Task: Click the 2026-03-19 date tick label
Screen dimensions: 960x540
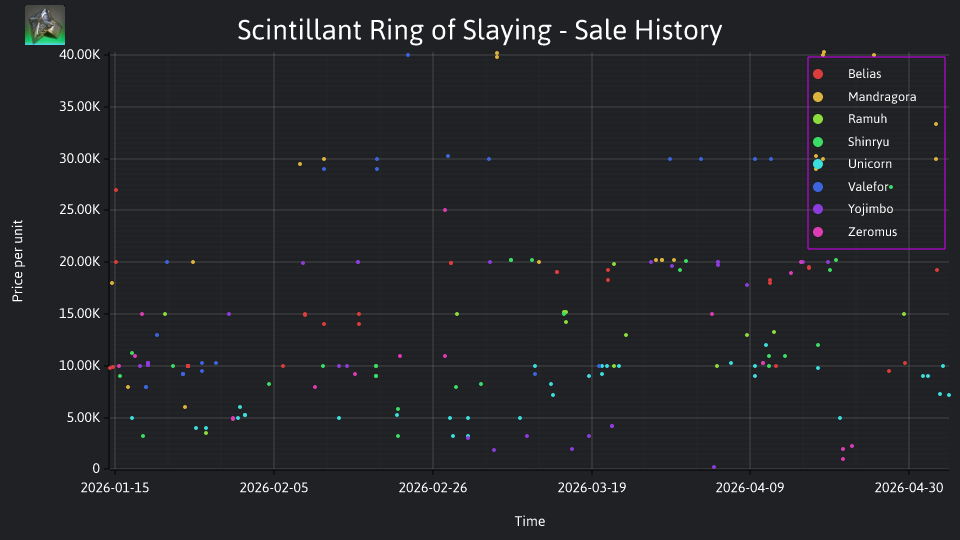Action: point(592,488)
